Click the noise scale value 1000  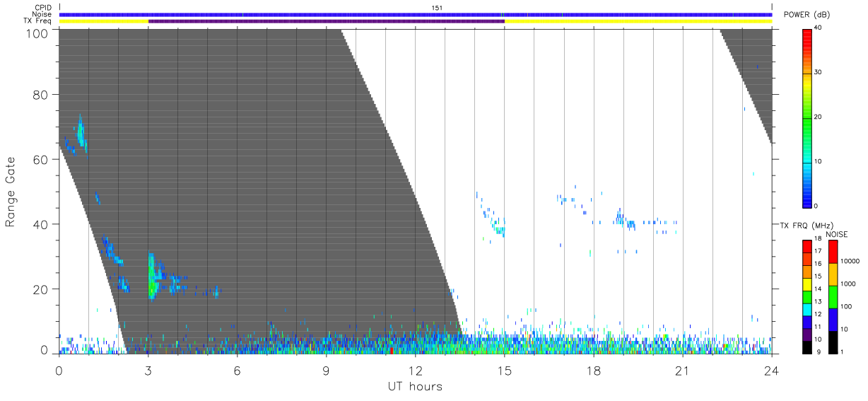(847, 284)
